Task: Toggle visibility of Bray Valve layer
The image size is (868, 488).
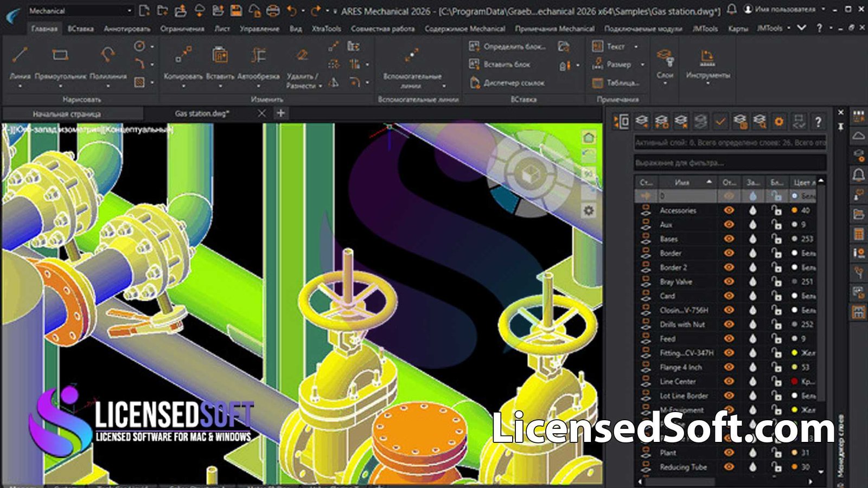Action: click(x=729, y=281)
